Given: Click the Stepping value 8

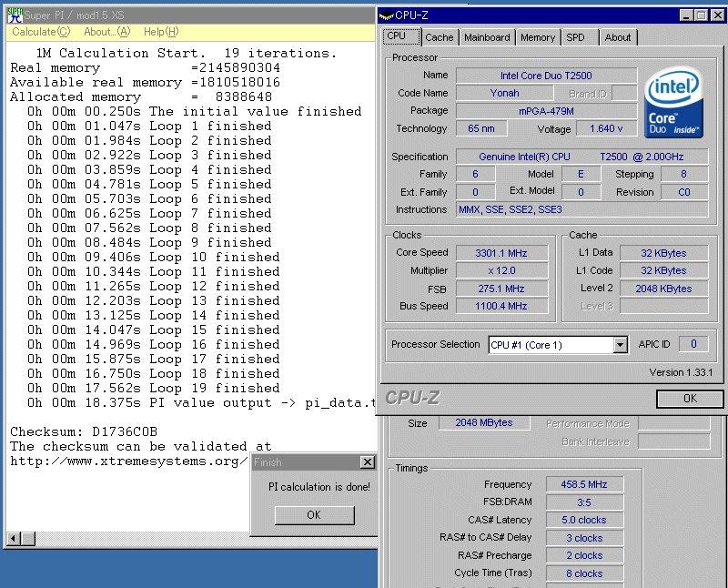Looking at the screenshot, I should (x=684, y=174).
